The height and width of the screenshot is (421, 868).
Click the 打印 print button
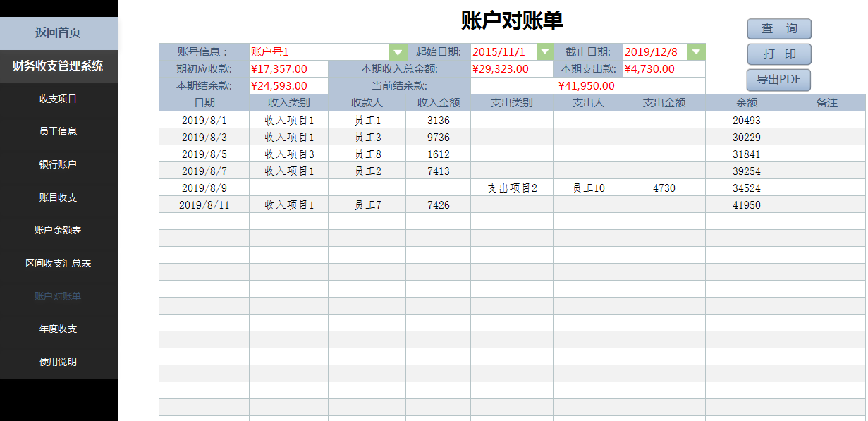tap(778, 54)
